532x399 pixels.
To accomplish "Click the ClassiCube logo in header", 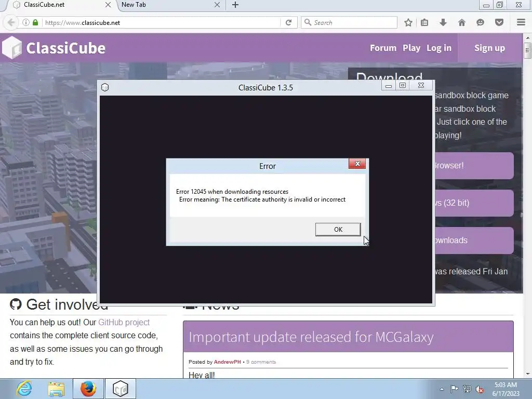I will (54, 48).
